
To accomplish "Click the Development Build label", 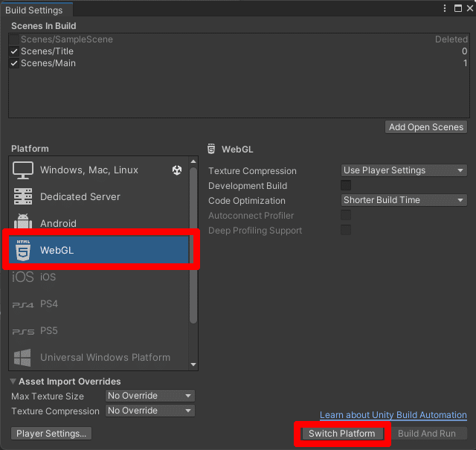I will pos(248,185).
